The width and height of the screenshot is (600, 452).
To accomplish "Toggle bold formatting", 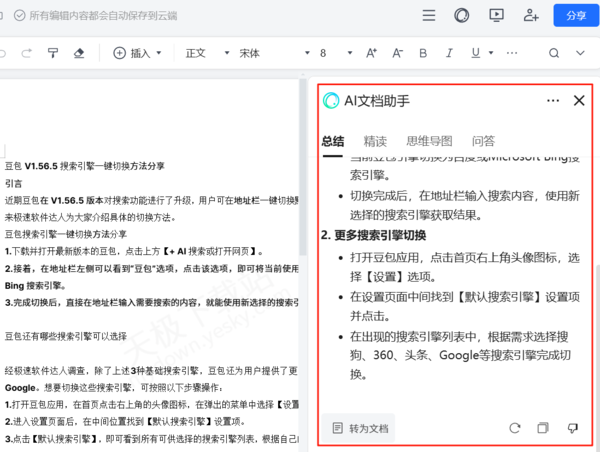I will [x=423, y=53].
